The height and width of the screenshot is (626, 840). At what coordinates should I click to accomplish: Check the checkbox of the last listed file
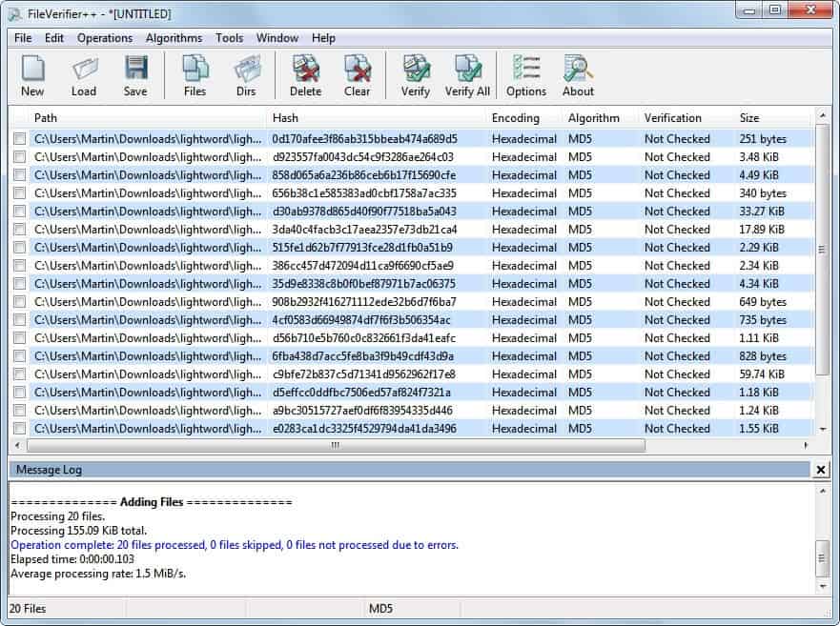point(21,429)
